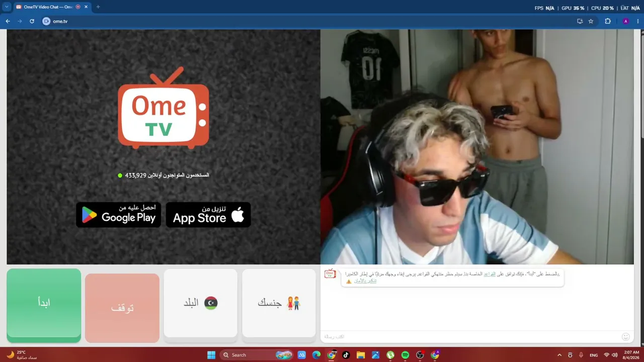This screenshot has height=362, width=644.
Task: Switch the ENG keyboard language
Action: (x=594, y=355)
